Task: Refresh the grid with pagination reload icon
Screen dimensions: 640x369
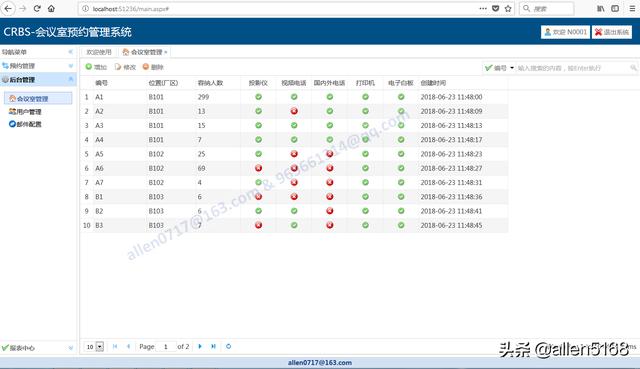Action: coord(229,346)
